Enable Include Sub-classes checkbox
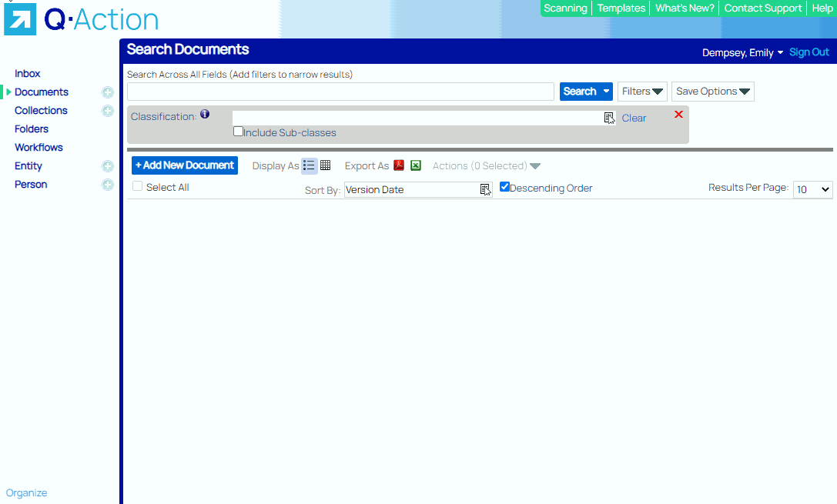 (239, 132)
